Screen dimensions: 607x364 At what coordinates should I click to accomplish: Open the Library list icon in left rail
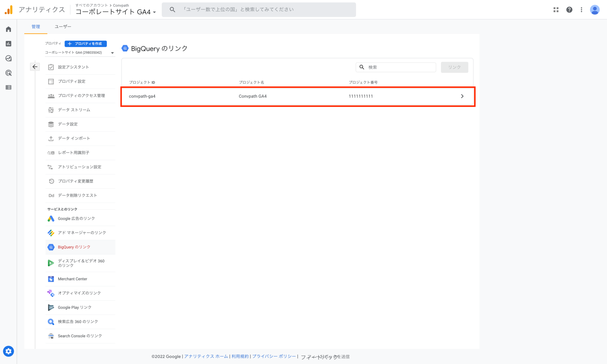pos(8,87)
